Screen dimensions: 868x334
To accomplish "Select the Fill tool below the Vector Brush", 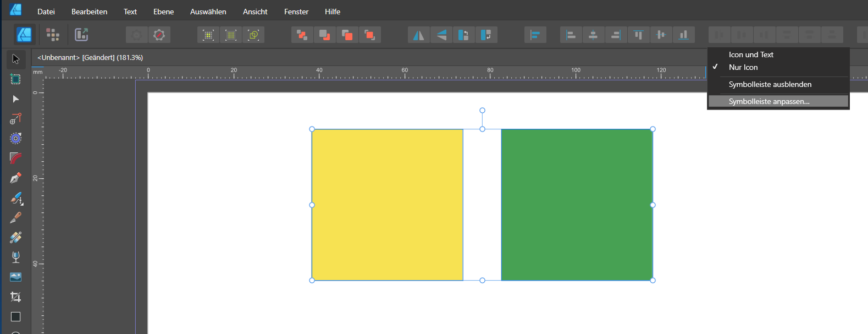I will pyautogui.click(x=16, y=238).
